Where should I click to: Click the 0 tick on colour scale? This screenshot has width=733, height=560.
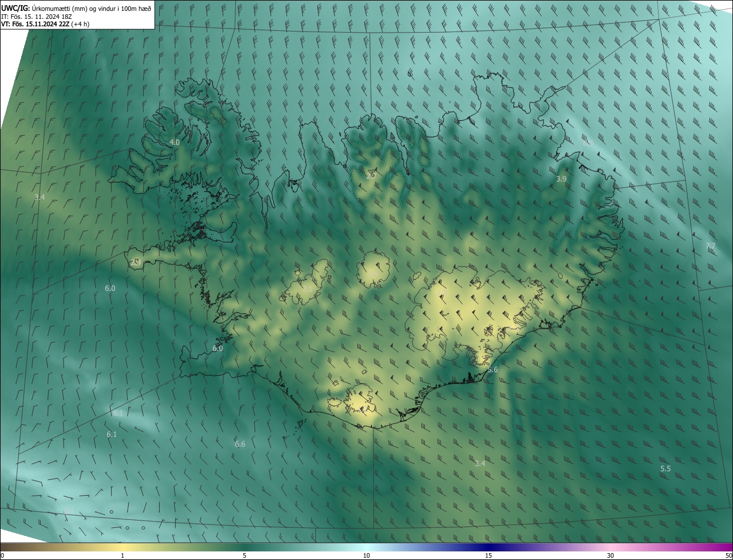pyautogui.click(x=2, y=555)
